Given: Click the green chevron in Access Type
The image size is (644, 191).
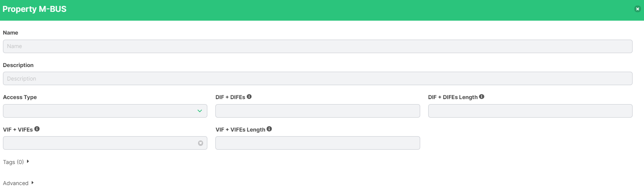Looking at the screenshot, I should click(x=200, y=111).
